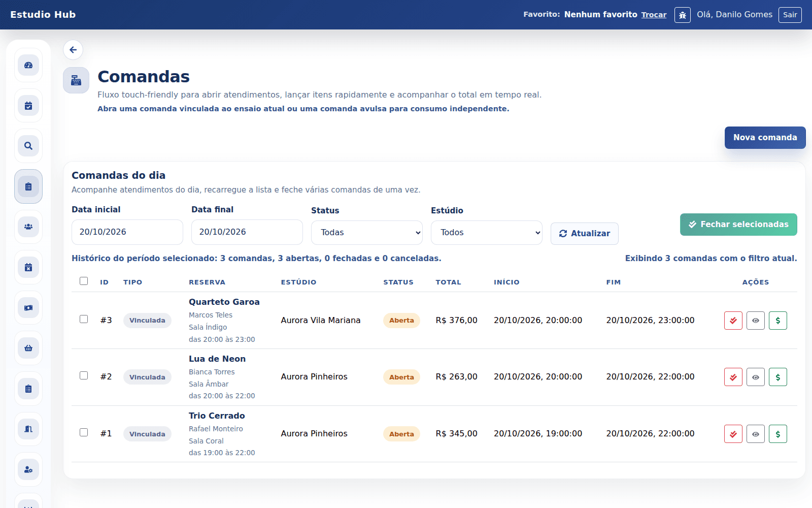The height and width of the screenshot is (508, 812).
Task: Open the Status dropdown showing Todas
Action: coord(367,233)
